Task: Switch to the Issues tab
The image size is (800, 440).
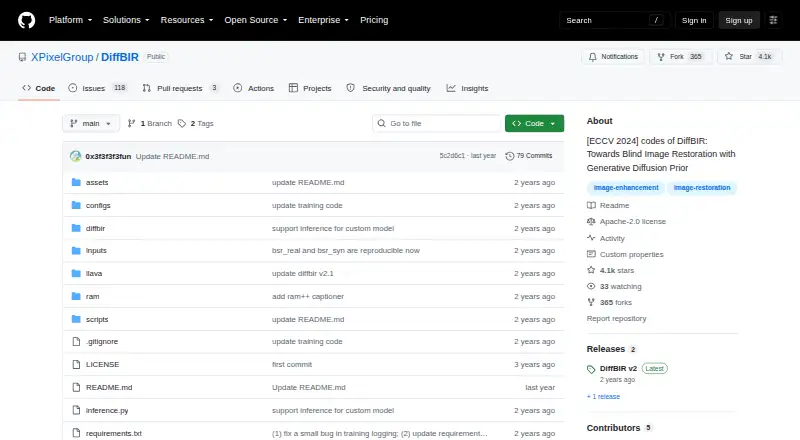Action: pyautogui.click(x=97, y=88)
